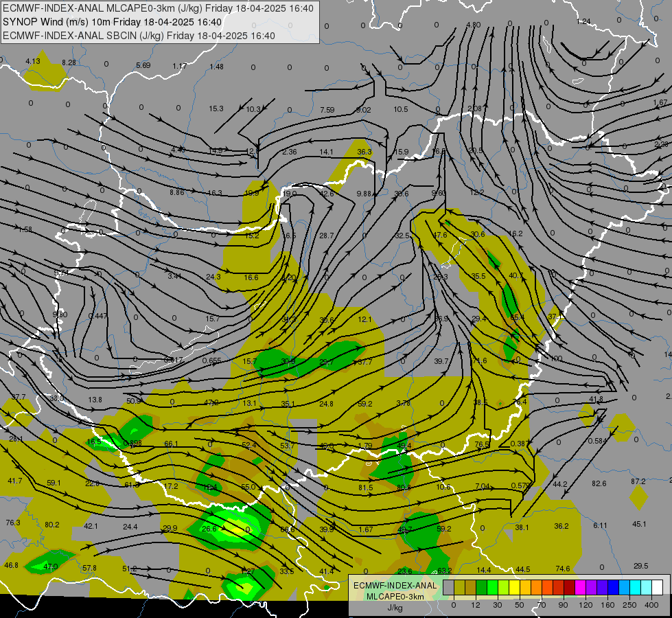
Task: Select the 250 tick label in legend
Action: (x=629, y=605)
